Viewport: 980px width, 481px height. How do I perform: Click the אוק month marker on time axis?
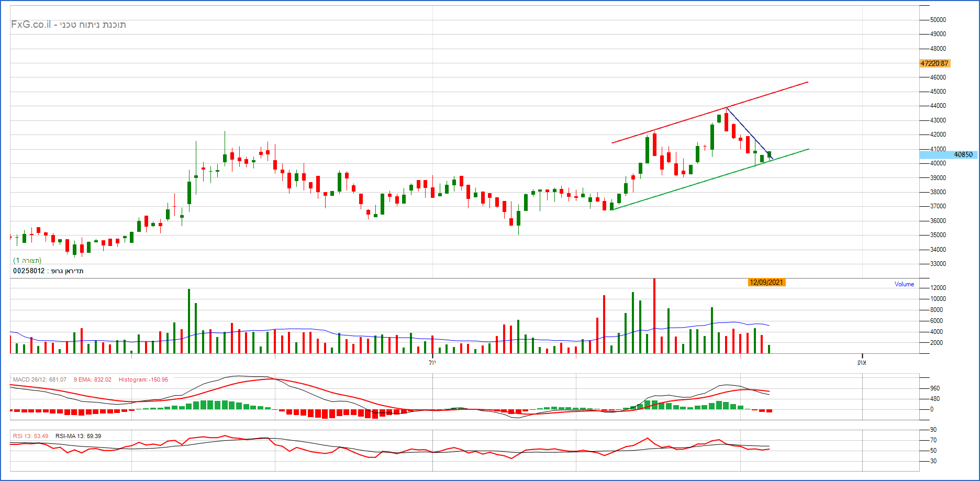[862, 362]
